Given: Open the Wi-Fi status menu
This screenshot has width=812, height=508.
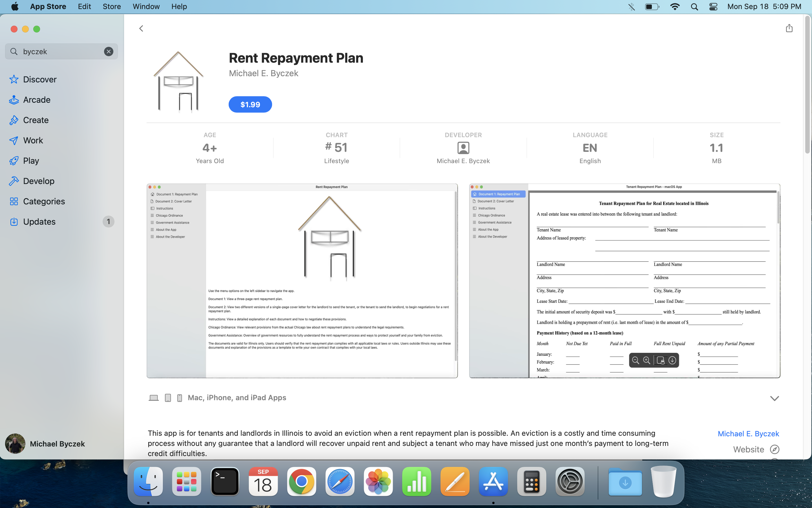Looking at the screenshot, I should 674,7.
